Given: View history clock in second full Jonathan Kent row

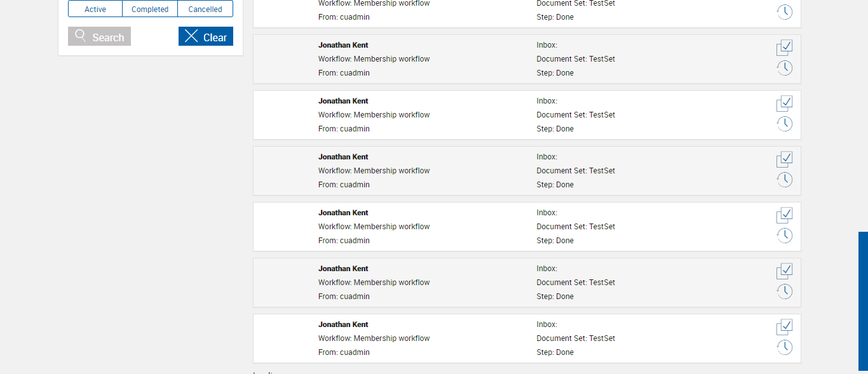Looking at the screenshot, I should [785, 124].
